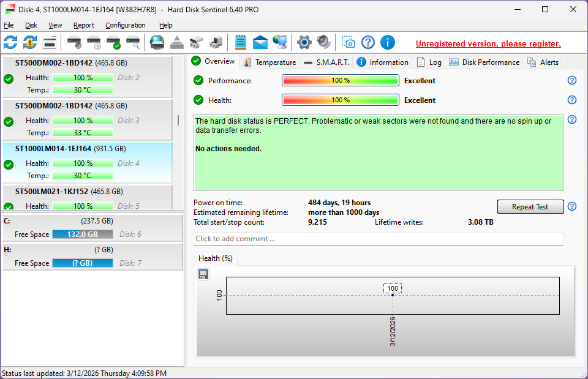Click the 100 data point on health graph
Image resolution: width=588 pixels, height=379 pixels.
[x=393, y=295]
